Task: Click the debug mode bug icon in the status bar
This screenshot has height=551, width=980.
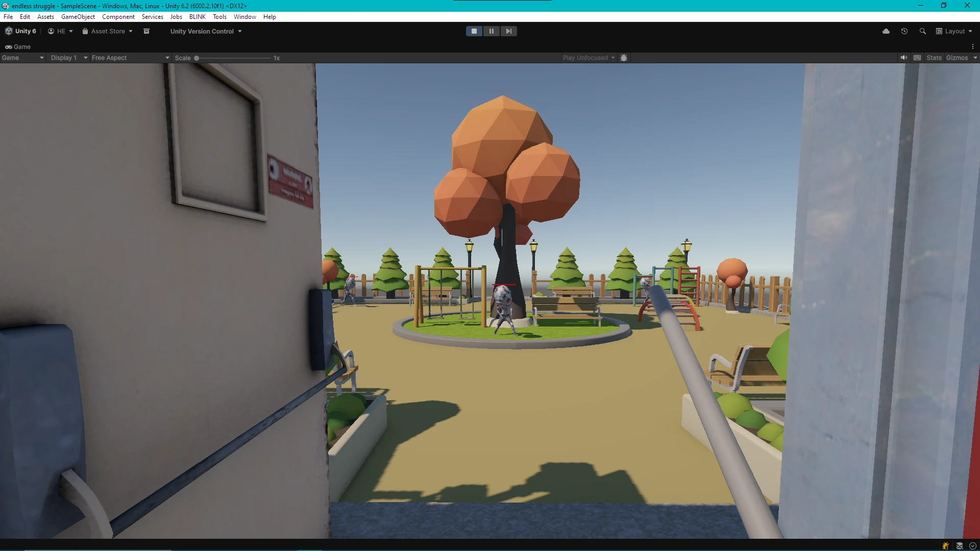Action: [x=945, y=546]
